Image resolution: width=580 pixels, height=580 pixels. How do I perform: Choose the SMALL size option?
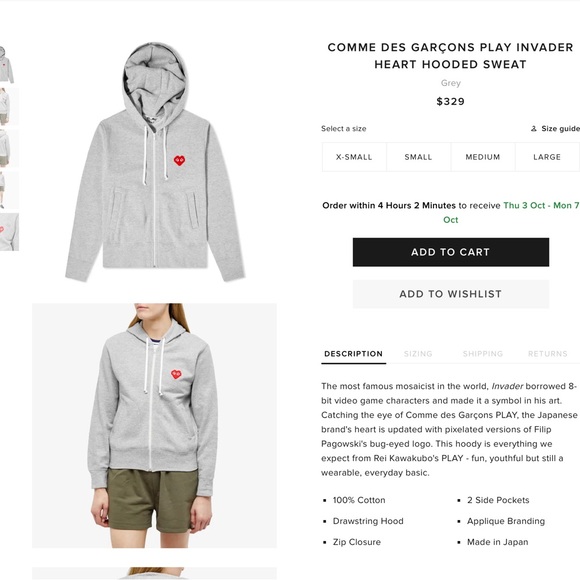click(x=418, y=157)
